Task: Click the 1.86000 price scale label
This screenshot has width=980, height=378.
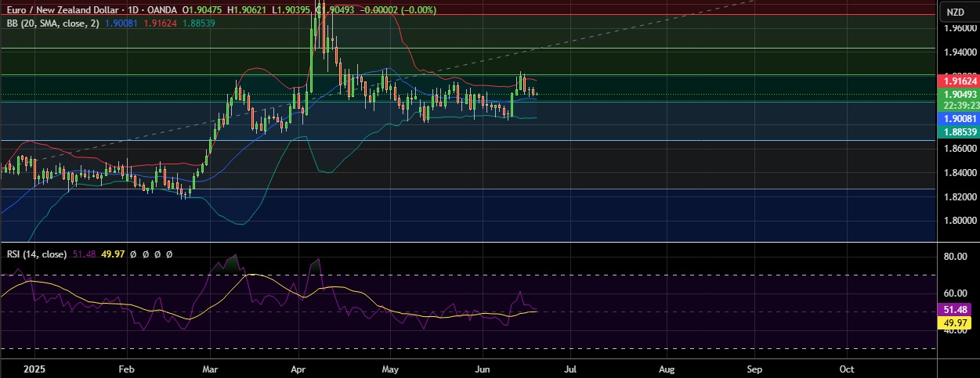Action: 960,148
